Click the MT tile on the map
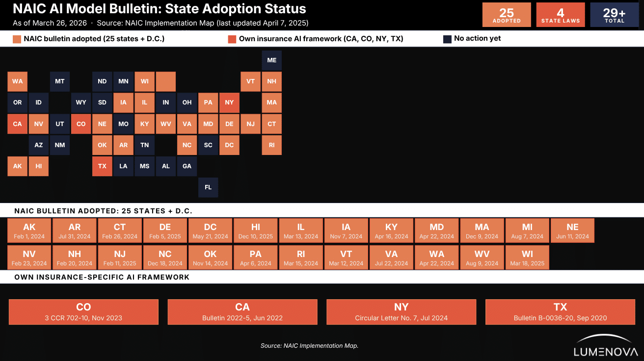 [60, 81]
